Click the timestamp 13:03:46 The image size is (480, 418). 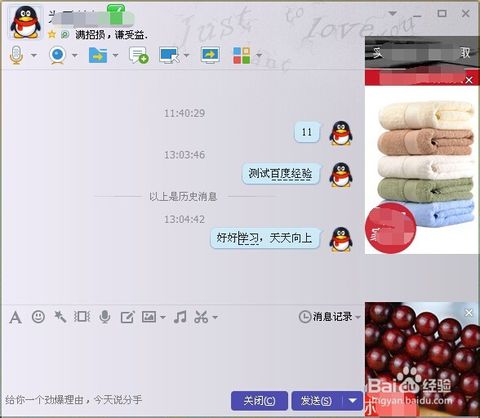[x=184, y=155]
